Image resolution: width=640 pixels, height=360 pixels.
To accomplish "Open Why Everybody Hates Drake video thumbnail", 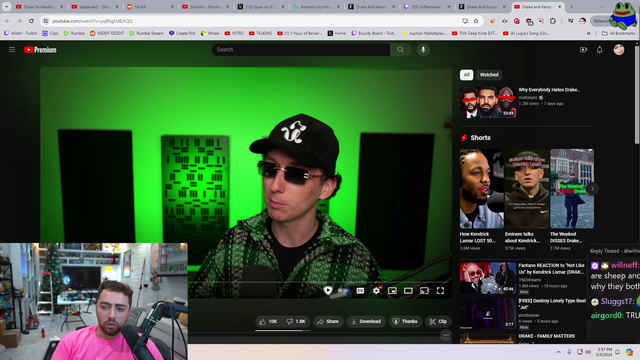I will coord(488,102).
